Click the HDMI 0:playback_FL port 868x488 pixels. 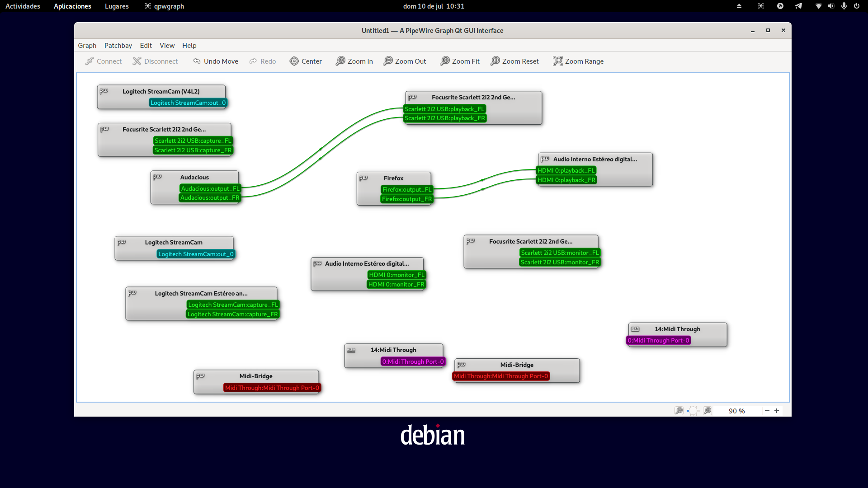pos(566,170)
